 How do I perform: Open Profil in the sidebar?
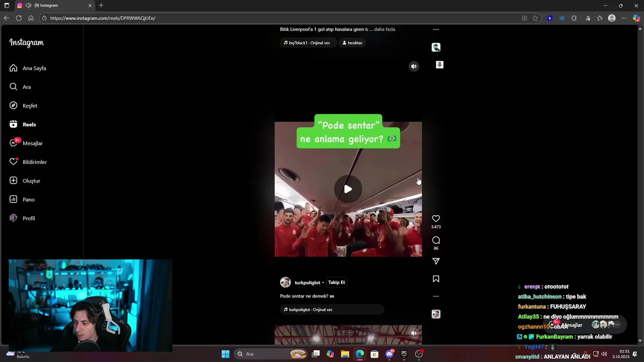click(22, 218)
